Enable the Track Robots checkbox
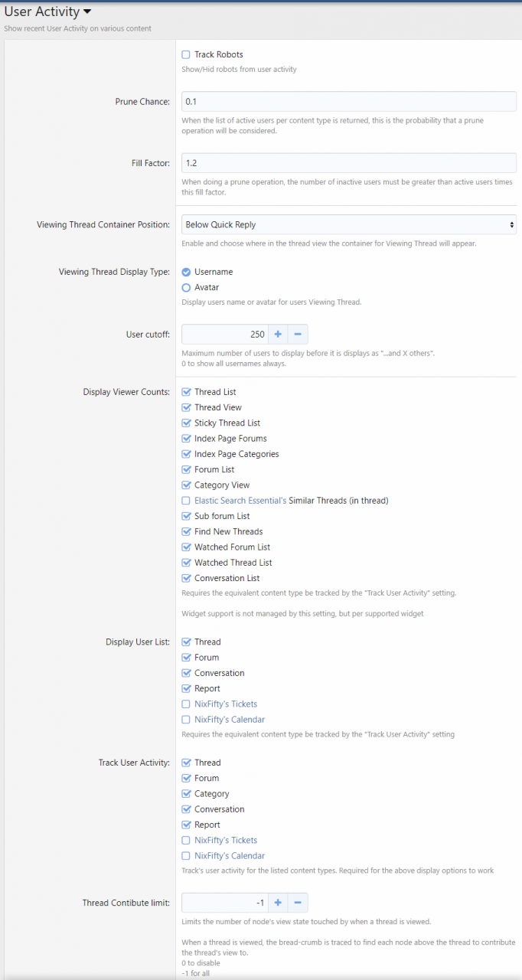522x980 pixels. pyautogui.click(x=186, y=54)
